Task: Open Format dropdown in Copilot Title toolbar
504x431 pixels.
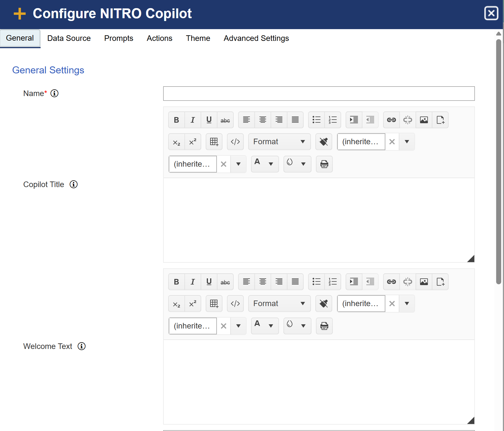Action: [x=279, y=142]
